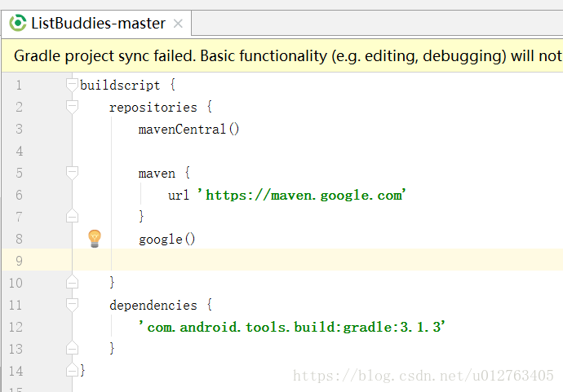This screenshot has height=392, width=563.
Task: Close the ListBuddies-master tab
Action: coord(178,24)
